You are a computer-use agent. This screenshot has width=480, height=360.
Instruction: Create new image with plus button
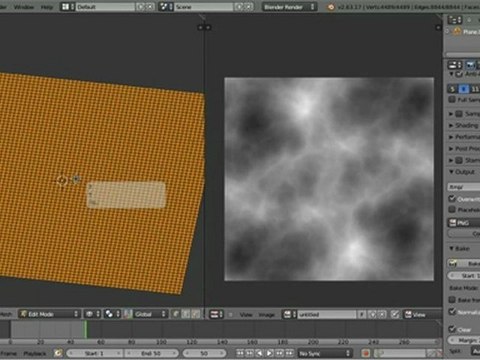point(372,314)
